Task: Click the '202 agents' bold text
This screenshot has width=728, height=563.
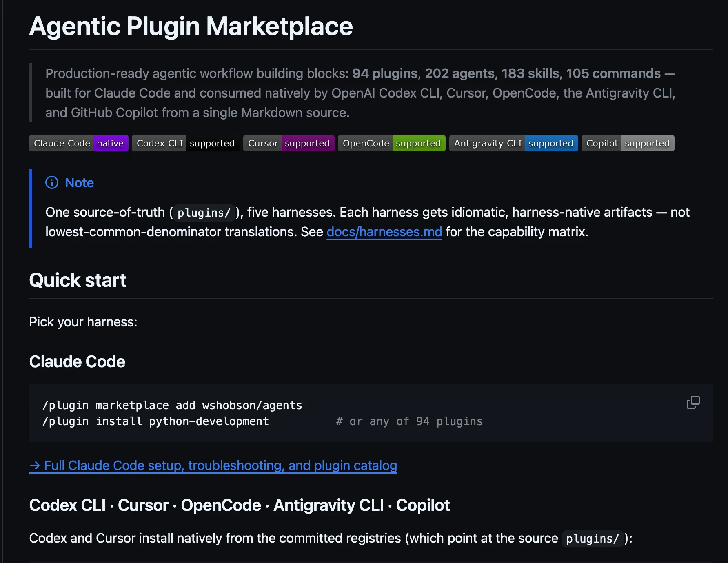Action: [x=459, y=73]
